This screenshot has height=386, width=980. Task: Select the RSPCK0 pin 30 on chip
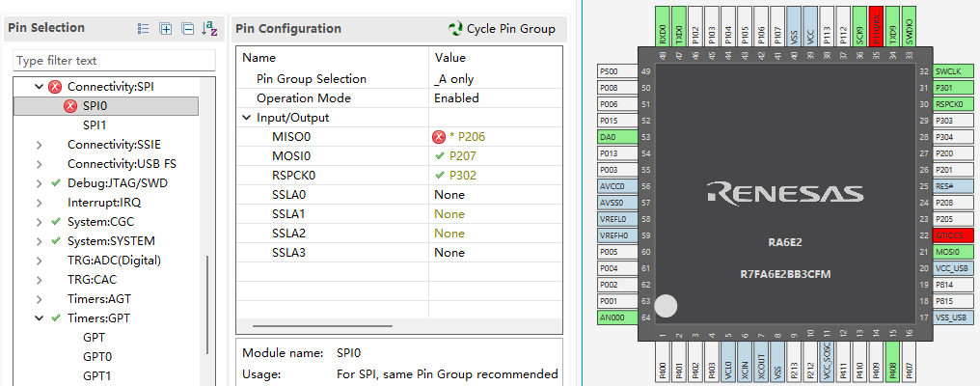click(x=954, y=104)
